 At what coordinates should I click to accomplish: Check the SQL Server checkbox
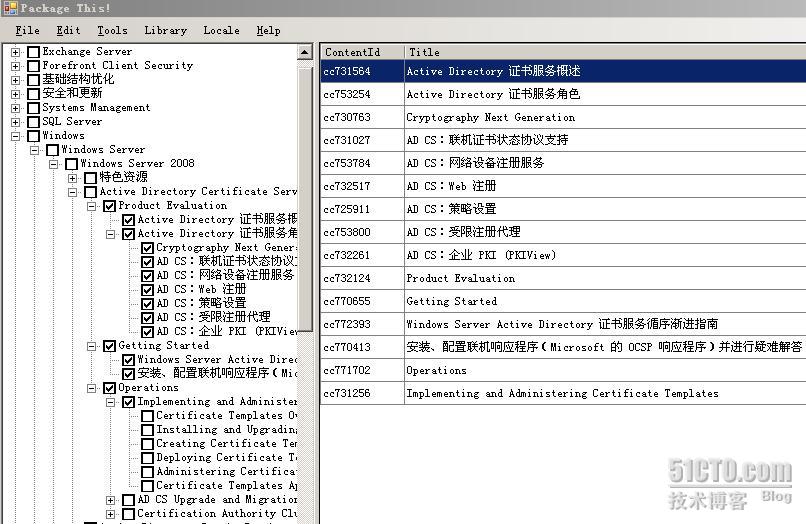point(34,122)
